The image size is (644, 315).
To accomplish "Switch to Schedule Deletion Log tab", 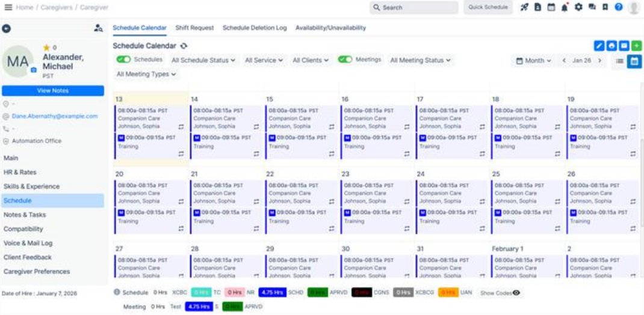I will (x=255, y=28).
